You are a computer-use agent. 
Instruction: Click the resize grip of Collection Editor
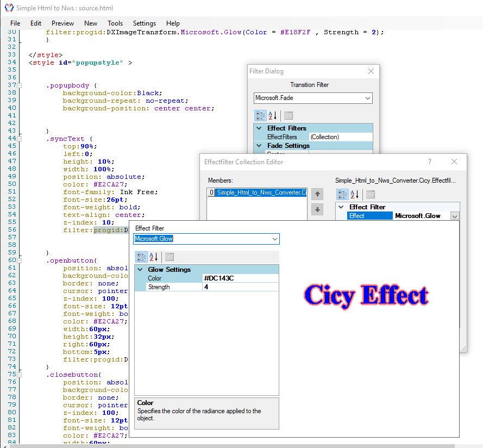point(463,349)
